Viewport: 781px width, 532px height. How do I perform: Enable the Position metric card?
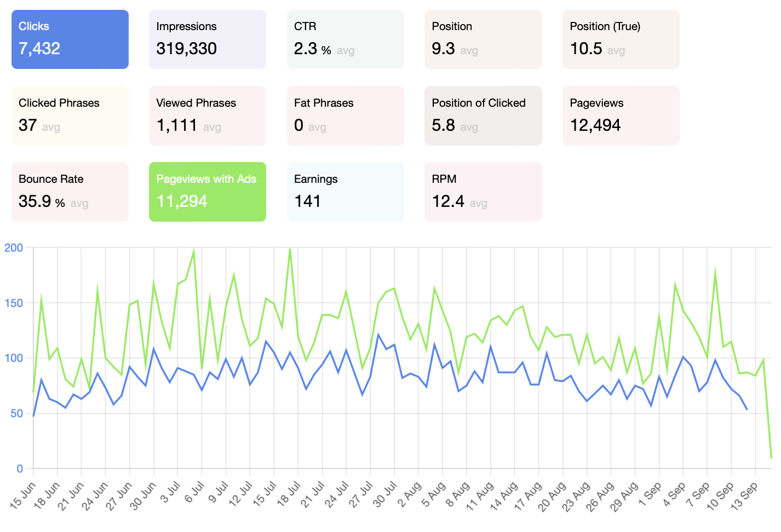click(x=483, y=39)
